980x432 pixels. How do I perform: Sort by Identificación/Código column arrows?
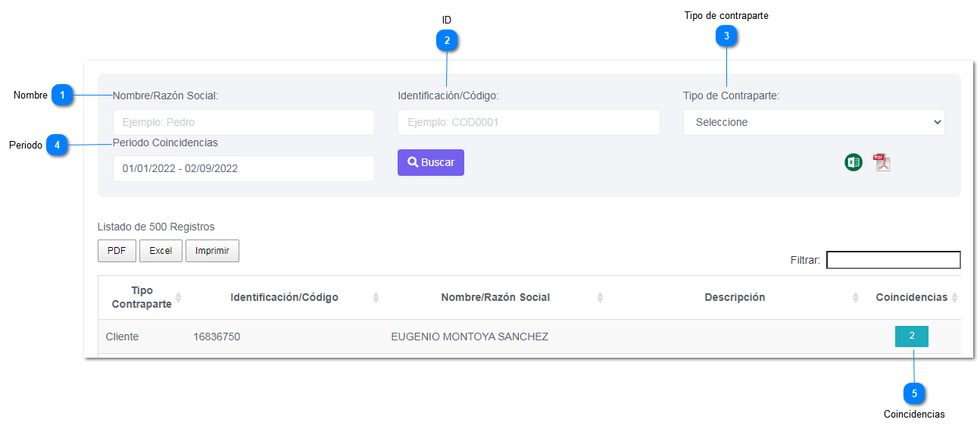(x=376, y=297)
